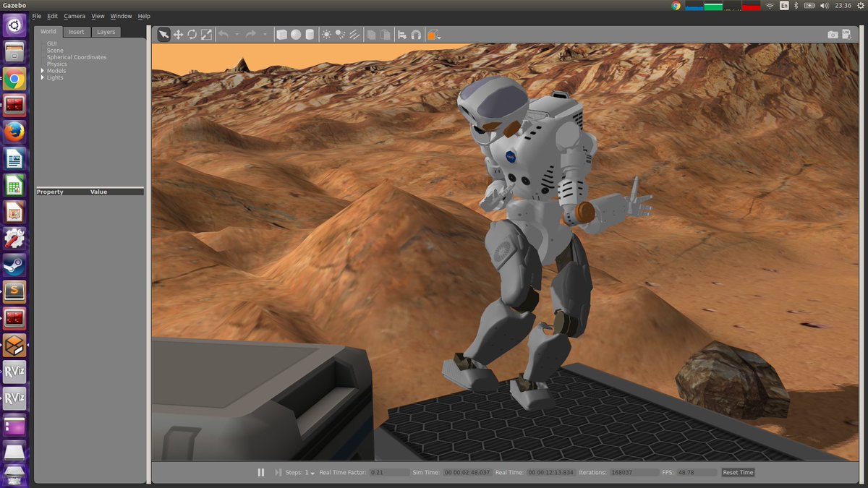Click the Reset Time button
This screenshot has width=868, height=488.
737,472
